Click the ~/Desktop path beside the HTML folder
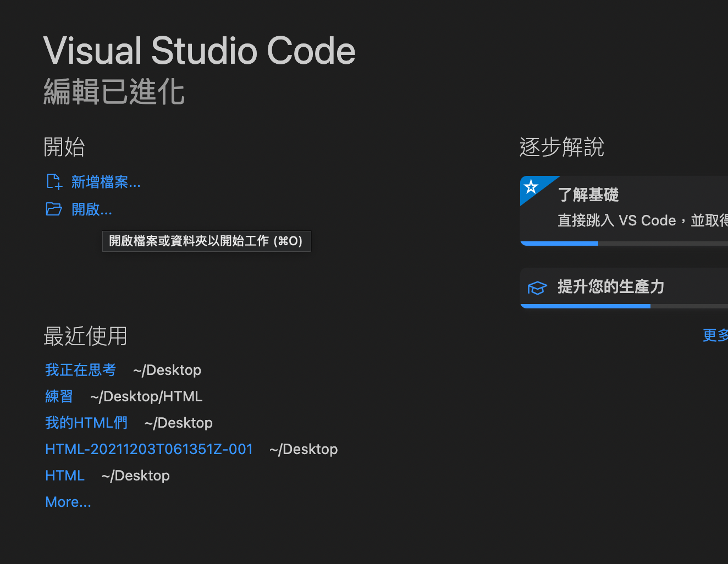Screen dimensions: 728x564 click(x=135, y=475)
